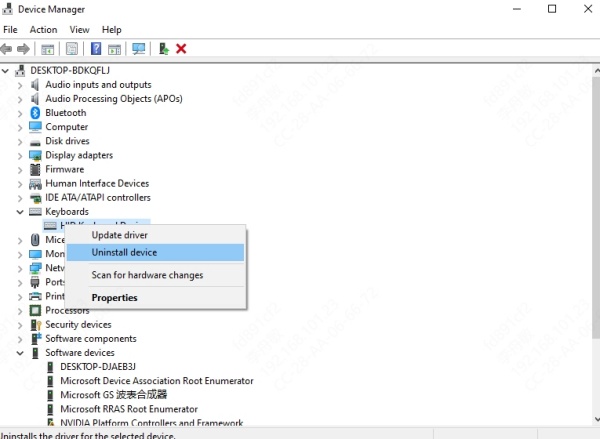This screenshot has height=439, width=600.
Task: Click the Display adapters category icon
Action: 35,155
